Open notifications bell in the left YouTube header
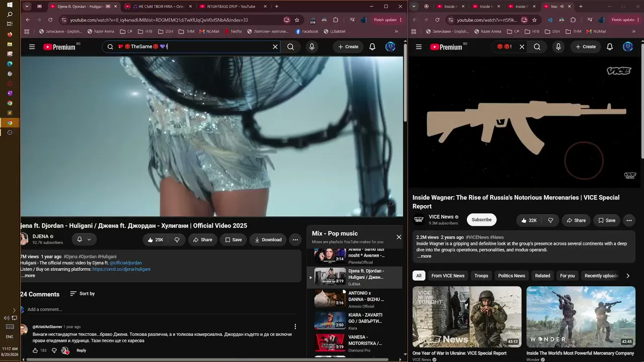 click(x=372, y=47)
